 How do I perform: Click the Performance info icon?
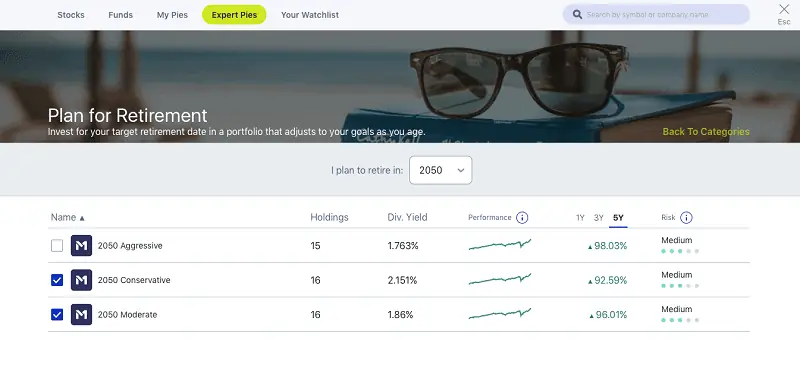[522, 218]
